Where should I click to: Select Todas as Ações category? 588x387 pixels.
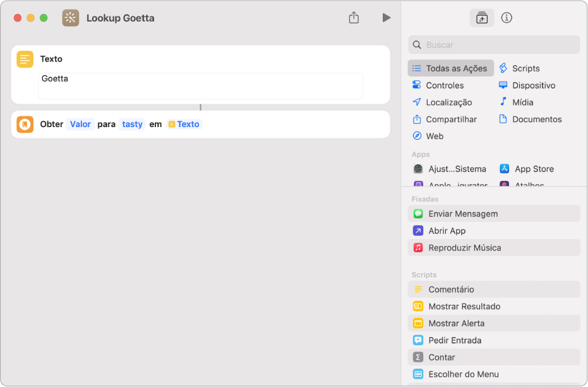coord(450,68)
